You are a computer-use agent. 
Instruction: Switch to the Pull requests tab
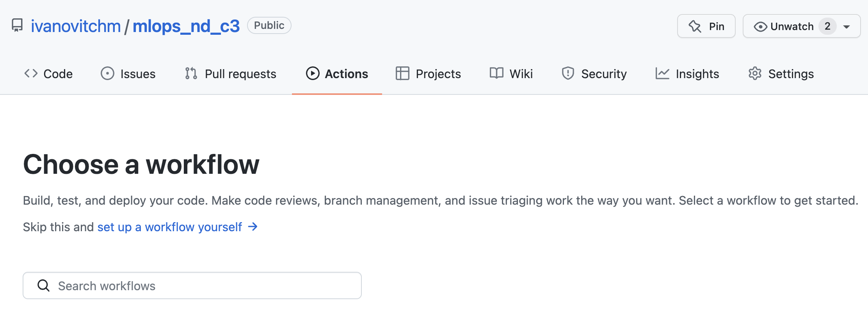231,73
